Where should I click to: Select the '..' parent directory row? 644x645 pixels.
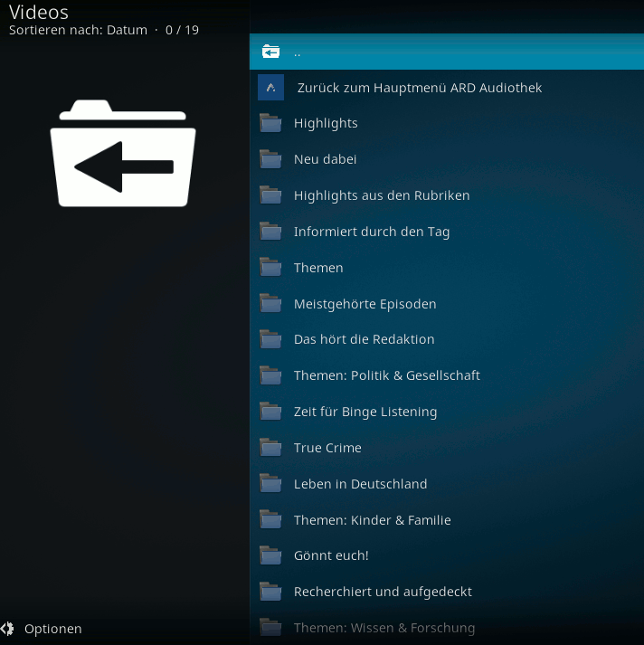point(447,52)
